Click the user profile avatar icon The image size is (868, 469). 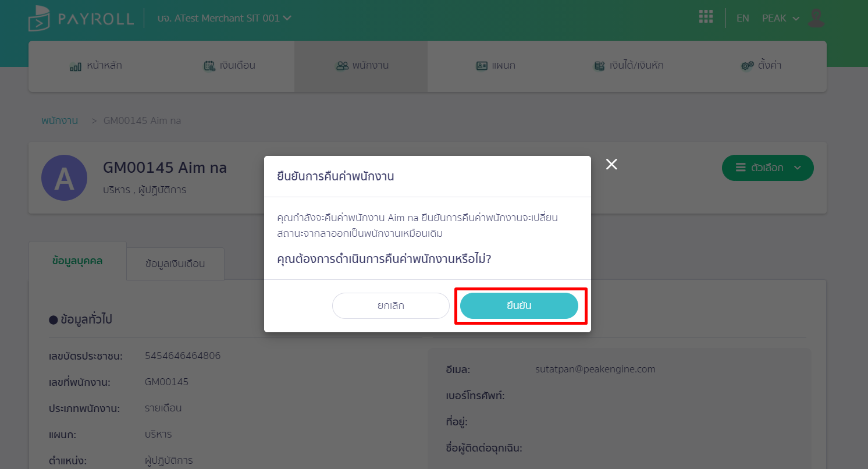(x=817, y=18)
